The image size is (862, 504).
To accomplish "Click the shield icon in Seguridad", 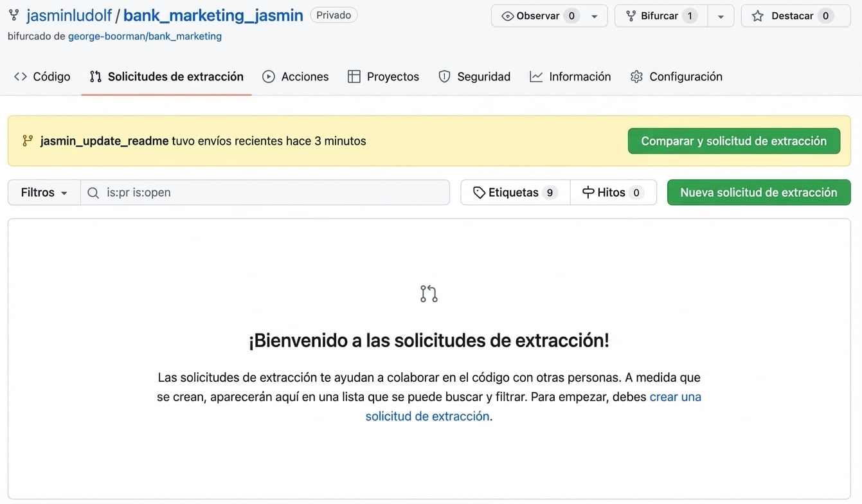I will click(x=444, y=76).
